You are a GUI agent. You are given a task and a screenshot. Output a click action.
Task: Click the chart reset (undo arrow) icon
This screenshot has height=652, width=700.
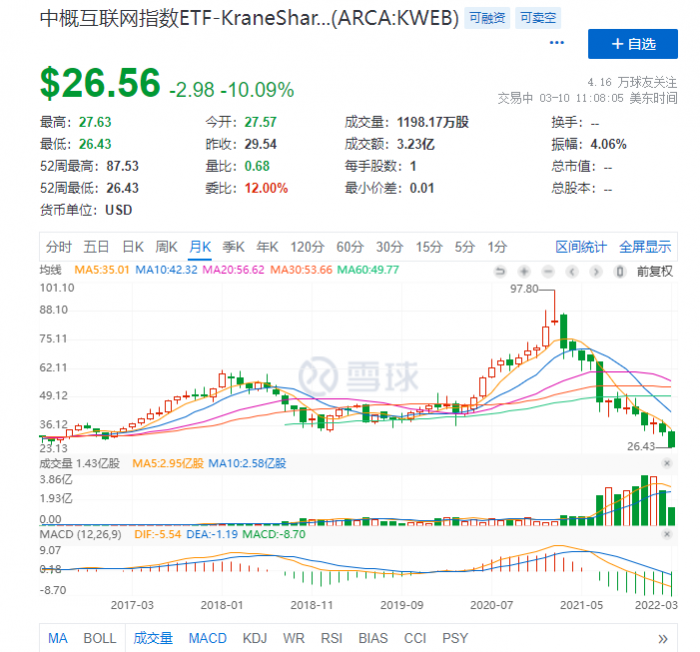500,271
